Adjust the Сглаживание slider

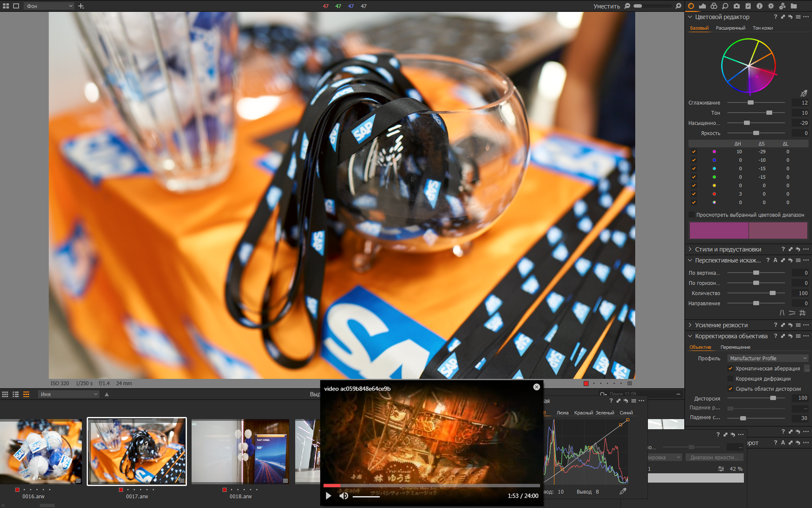click(x=756, y=102)
